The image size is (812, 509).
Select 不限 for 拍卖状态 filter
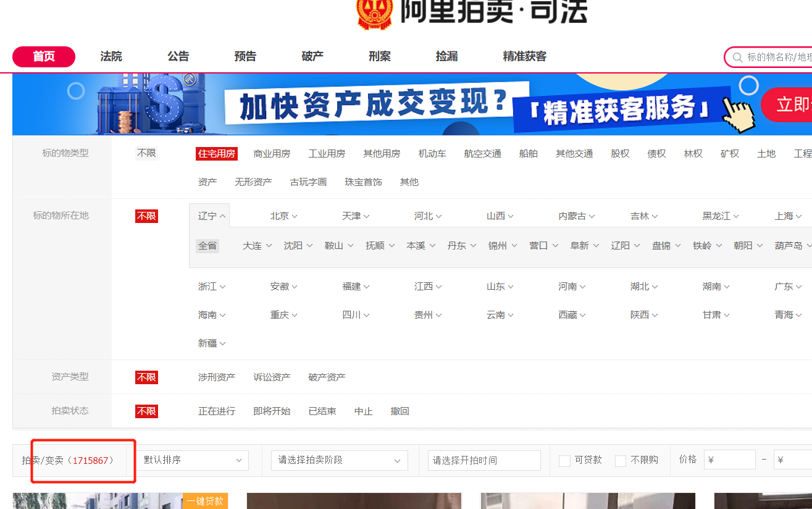coord(146,411)
